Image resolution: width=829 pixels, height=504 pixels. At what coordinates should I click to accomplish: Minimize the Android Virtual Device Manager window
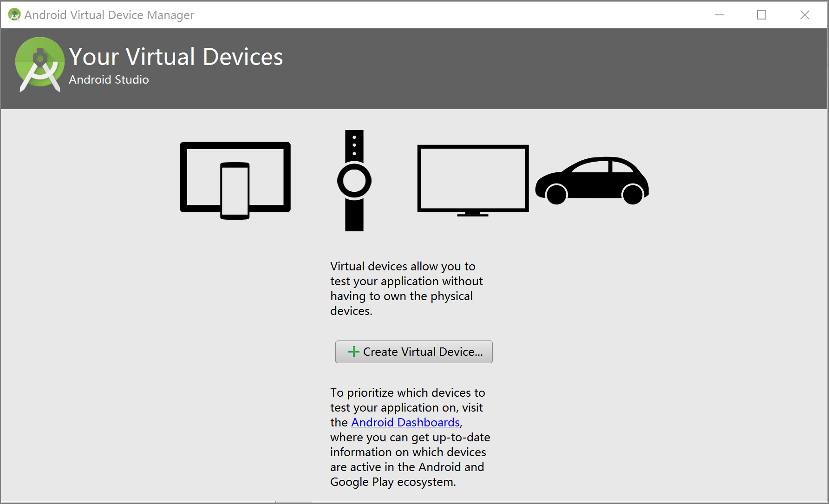click(719, 15)
